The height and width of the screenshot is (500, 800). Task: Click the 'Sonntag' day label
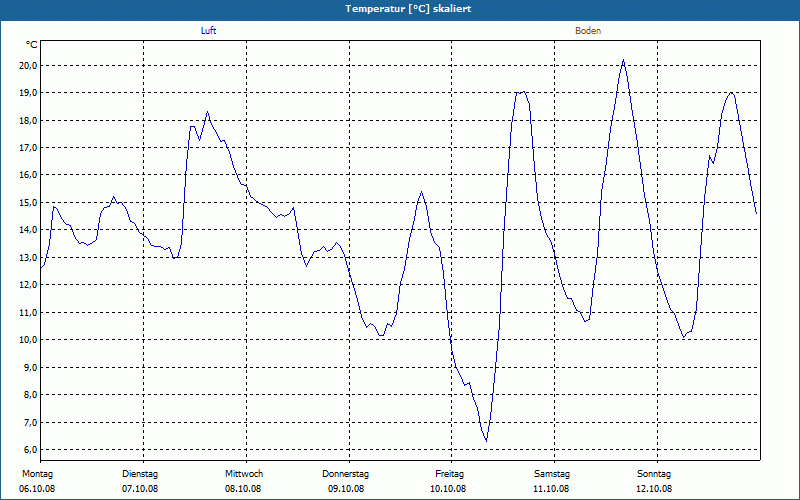654,474
